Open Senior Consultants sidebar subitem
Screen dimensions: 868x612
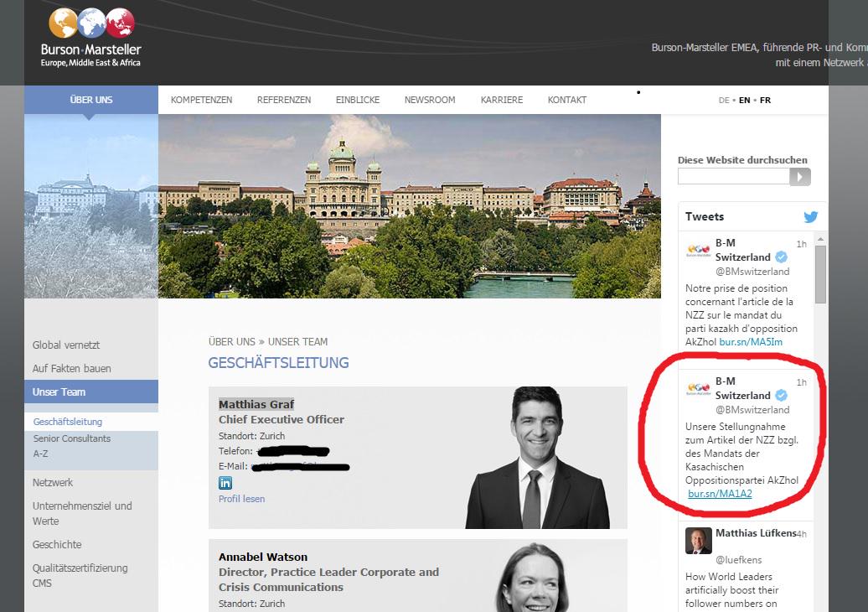click(72, 438)
